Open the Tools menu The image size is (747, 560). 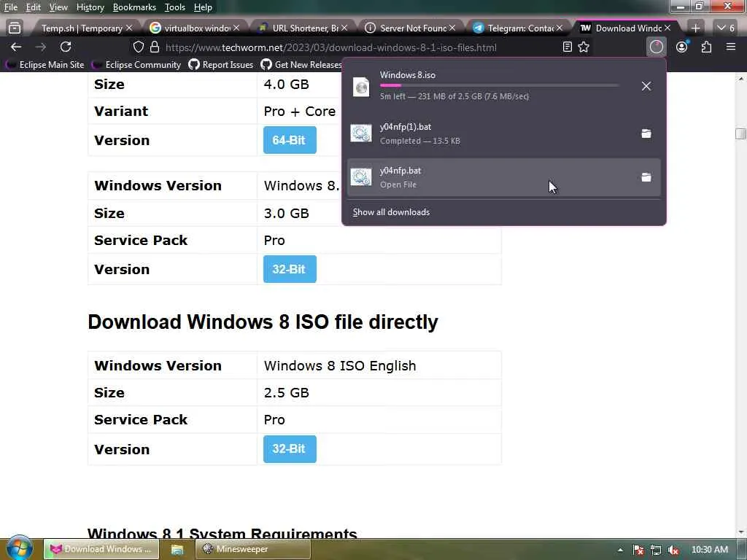pos(175,7)
